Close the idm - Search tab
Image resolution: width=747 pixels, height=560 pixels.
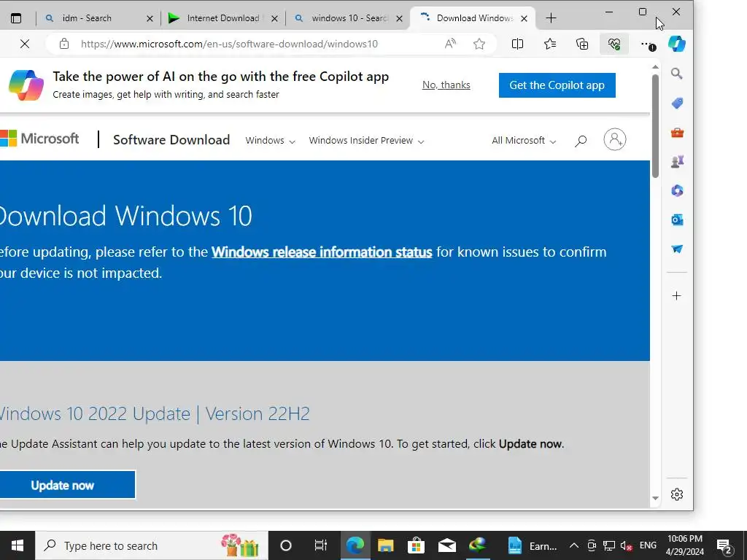[150, 18]
